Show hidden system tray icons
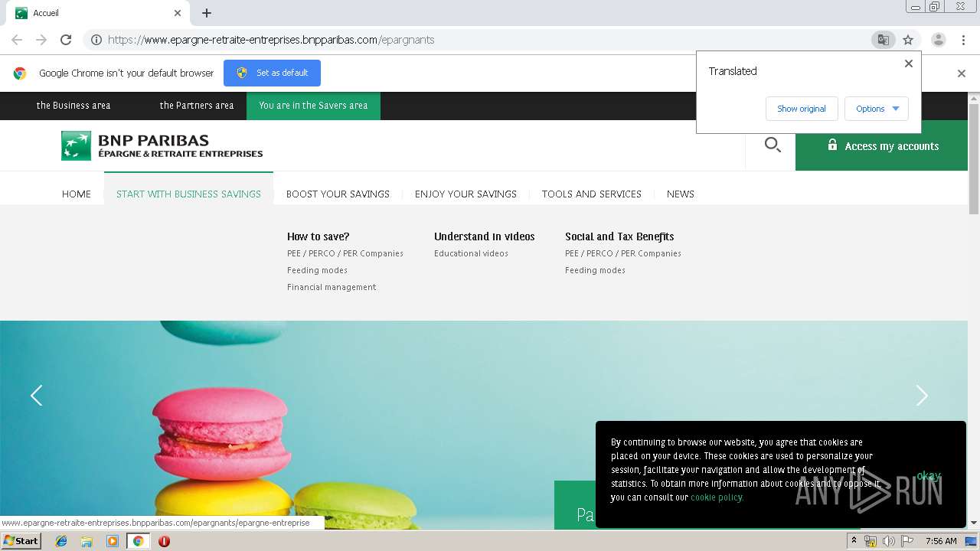This screenshot has height=551, width=980. [854, 541]
